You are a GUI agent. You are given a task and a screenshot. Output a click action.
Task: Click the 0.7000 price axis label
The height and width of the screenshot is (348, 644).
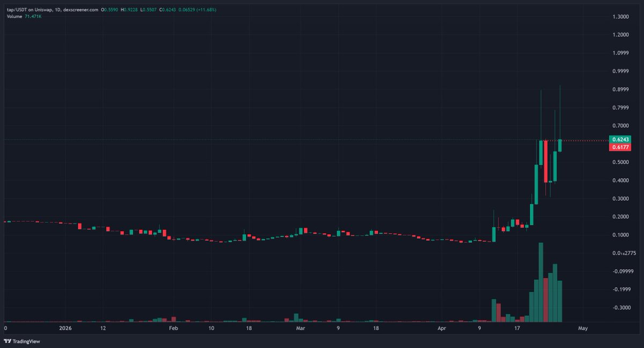coord(620,126)
